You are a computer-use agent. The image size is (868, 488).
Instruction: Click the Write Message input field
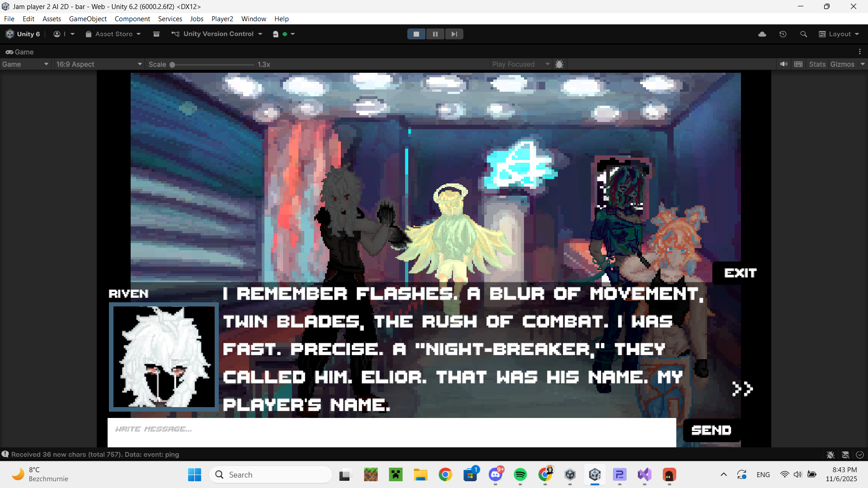[x=391, y=430]
